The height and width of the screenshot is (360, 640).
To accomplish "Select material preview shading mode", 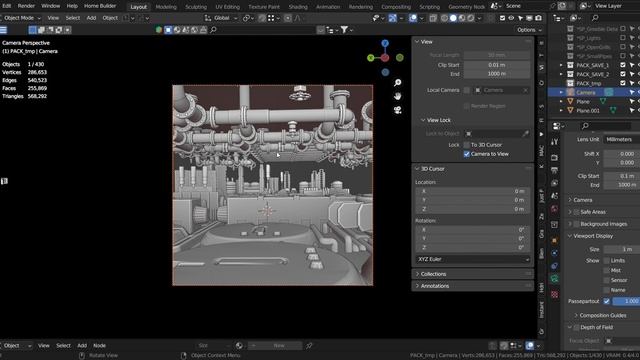I will (x=462, y=18).
